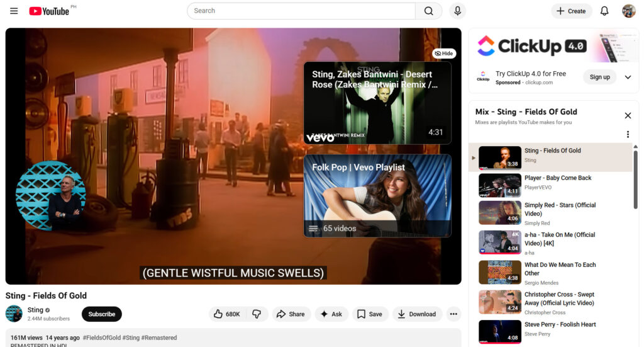Click #Remastered hashtag
644x347 pixels.
pos(159,338)
